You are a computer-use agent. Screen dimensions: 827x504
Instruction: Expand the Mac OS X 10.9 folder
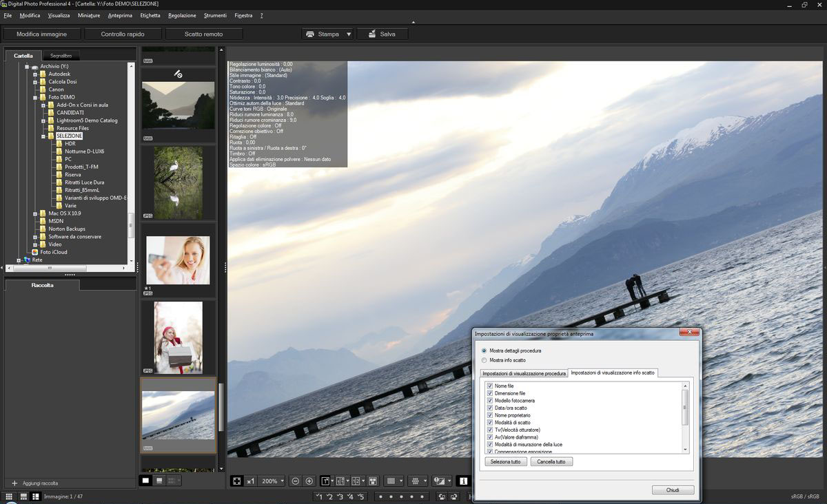[x=34, y=213]
